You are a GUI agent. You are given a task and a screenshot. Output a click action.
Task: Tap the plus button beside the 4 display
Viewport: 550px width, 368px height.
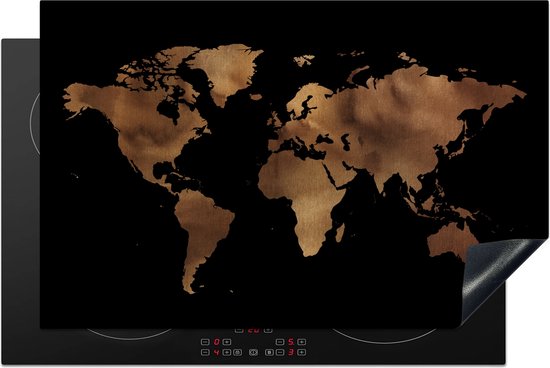227,352
